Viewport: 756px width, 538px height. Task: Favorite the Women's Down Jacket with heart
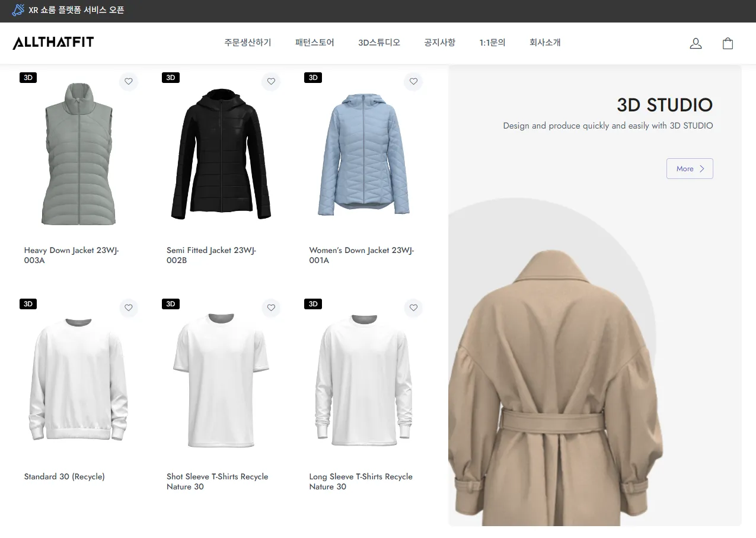[413, 82]
